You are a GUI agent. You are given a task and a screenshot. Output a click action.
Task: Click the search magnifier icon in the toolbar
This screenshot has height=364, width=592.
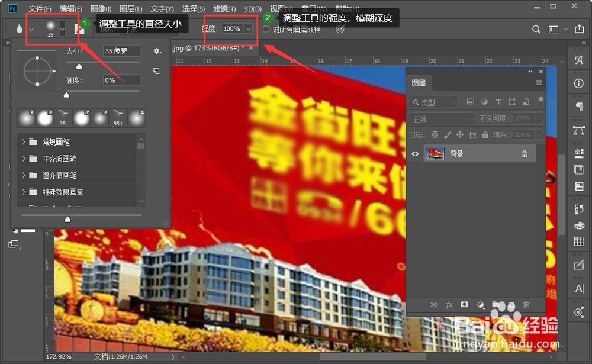[536, 28]
